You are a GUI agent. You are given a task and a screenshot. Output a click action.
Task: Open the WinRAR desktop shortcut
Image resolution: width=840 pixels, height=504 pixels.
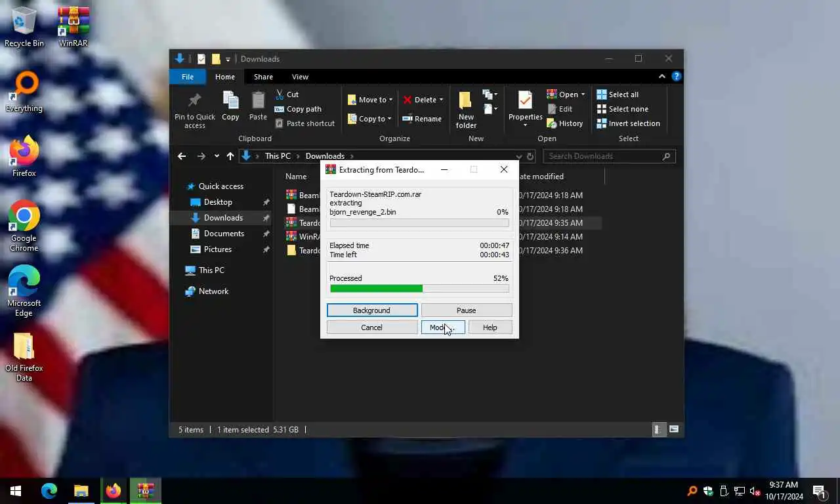point(73,27)
